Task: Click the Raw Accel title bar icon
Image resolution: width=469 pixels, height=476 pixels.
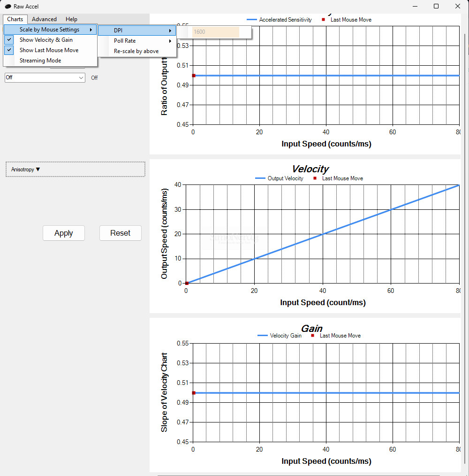Action: coord(8,7)
